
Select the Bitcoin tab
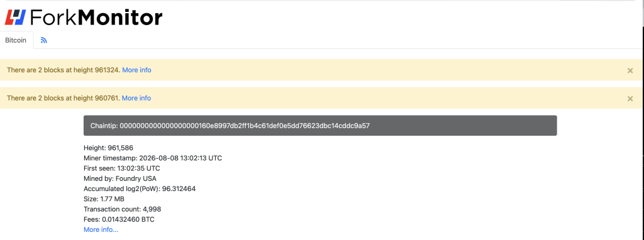(x=16, y=40)
